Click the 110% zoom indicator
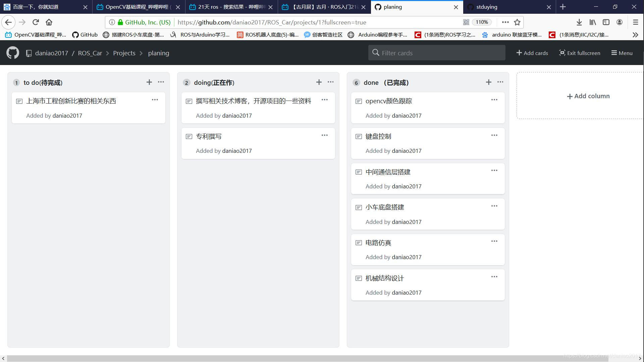644x362 pixels. click(481, 22)
